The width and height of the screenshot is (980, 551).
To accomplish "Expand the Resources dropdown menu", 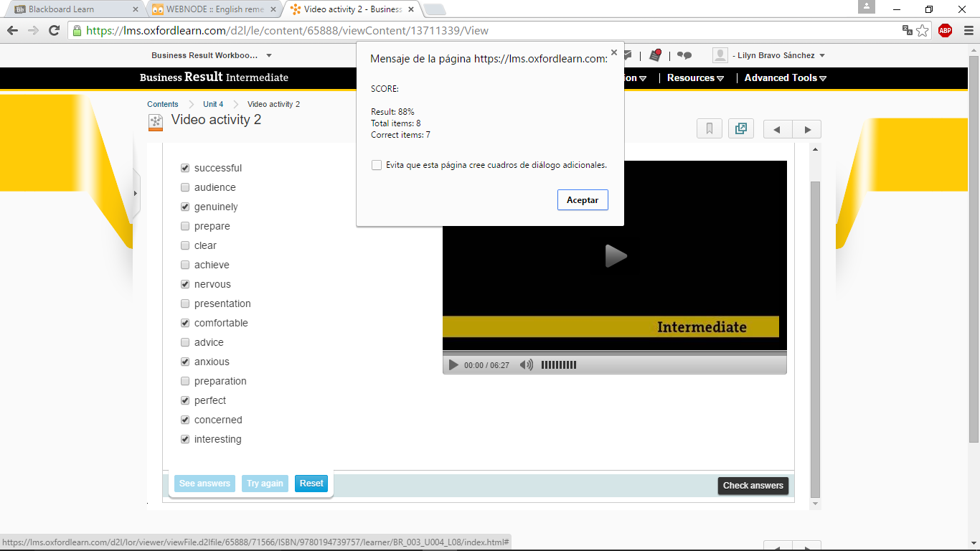I will pyautogui.click(x=694, y=78).
